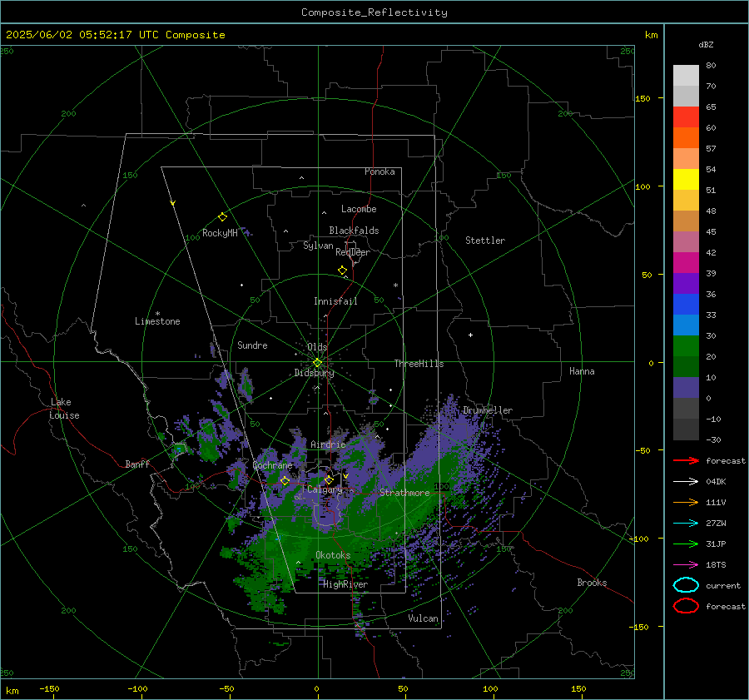Click the Sylvan label
The height and width of the screenshot is (700, 749).
point(318,246)
